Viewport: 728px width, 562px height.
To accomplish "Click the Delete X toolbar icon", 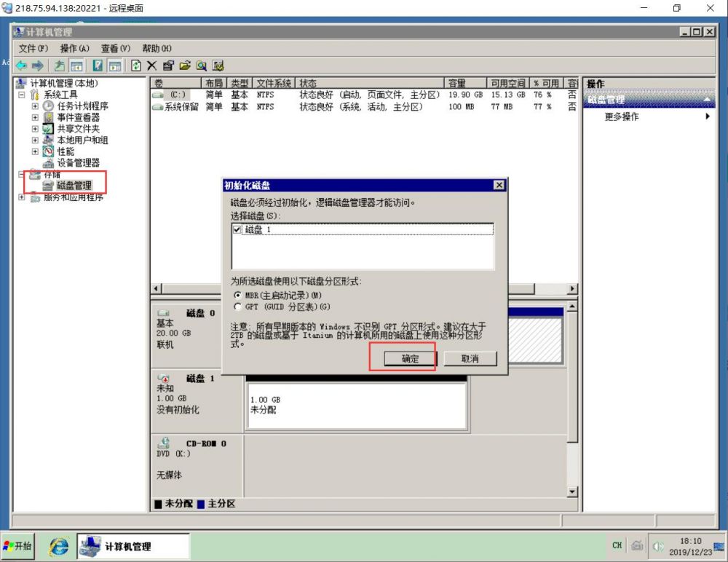I will coord(152,66).
